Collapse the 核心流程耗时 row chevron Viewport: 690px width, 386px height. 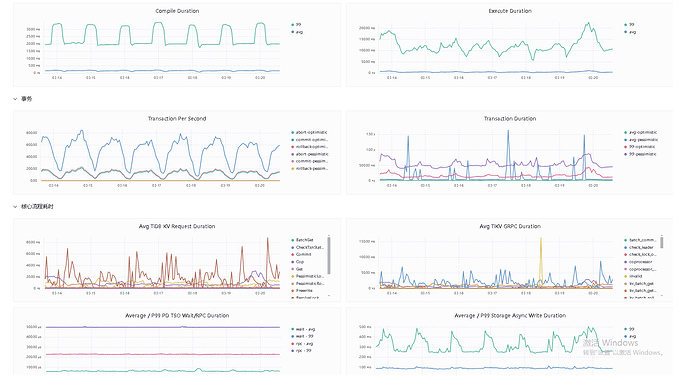coord(15,206)
